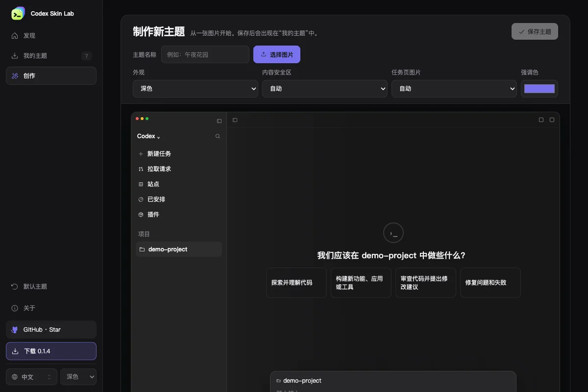Click the clock icon beside 已安排
Viewport: 588px width, 392px height.
tap(141, 199)
